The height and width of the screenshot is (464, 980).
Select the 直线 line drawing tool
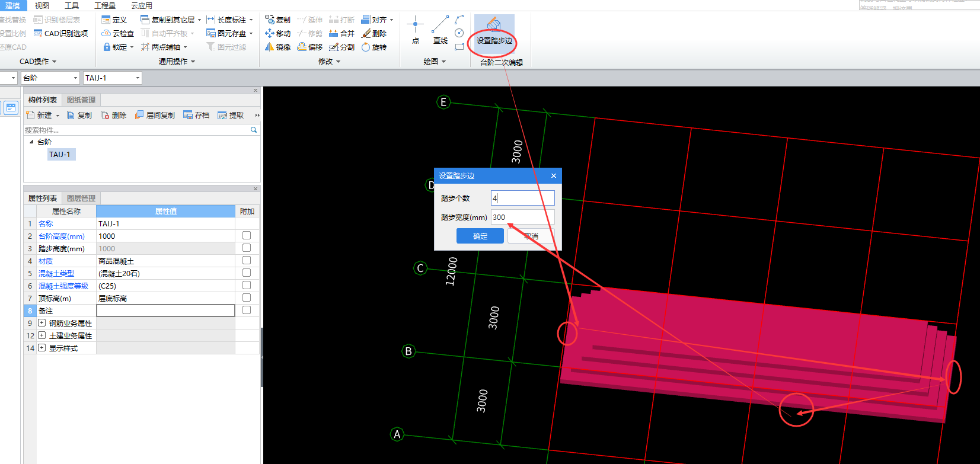point(440,30)
